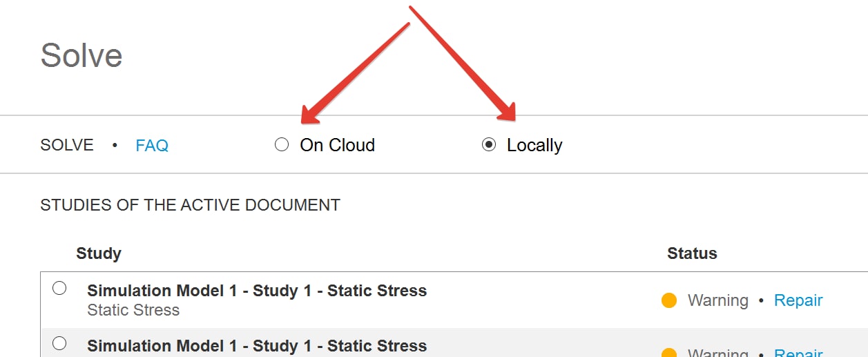Click the orange warning icon in first row

[x=668, y=300]
